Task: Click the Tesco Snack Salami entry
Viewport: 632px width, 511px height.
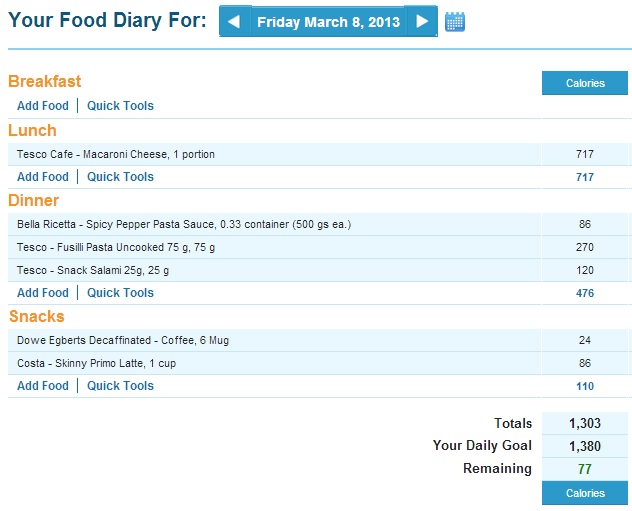Action: tap(93, 270)
